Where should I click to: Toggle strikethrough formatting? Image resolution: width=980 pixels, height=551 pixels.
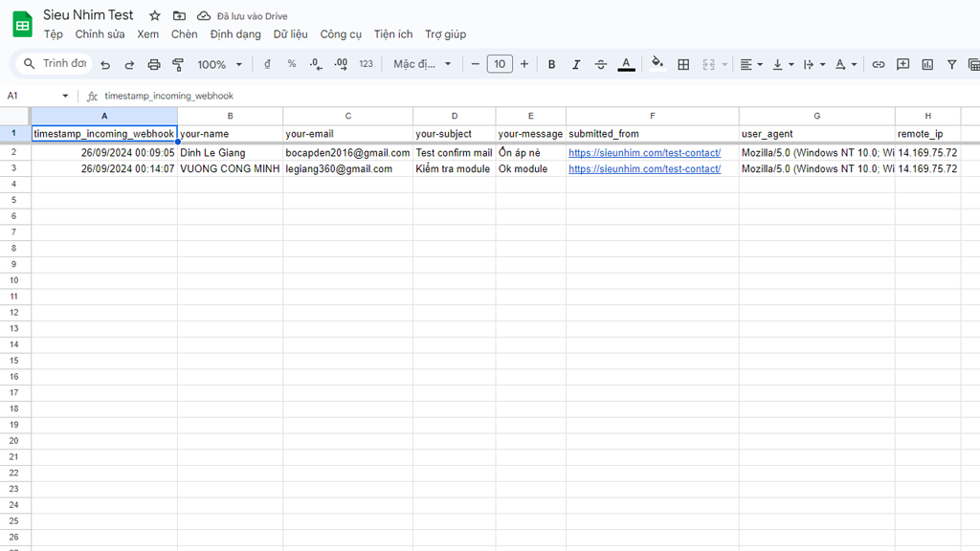tap(601, 64)
